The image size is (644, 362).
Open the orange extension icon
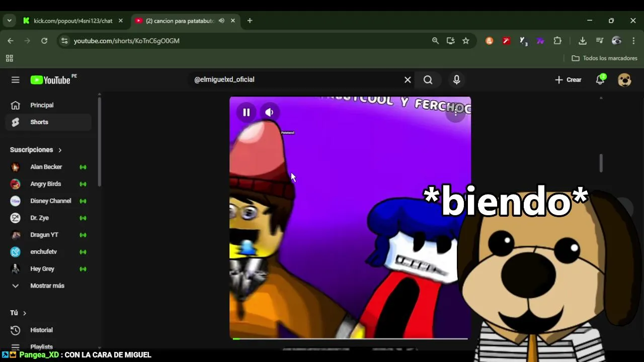[489, 41]
